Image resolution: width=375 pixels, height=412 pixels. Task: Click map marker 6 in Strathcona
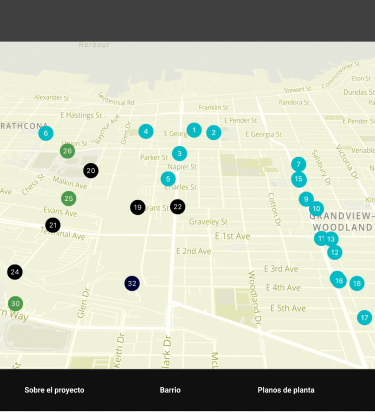46,133
